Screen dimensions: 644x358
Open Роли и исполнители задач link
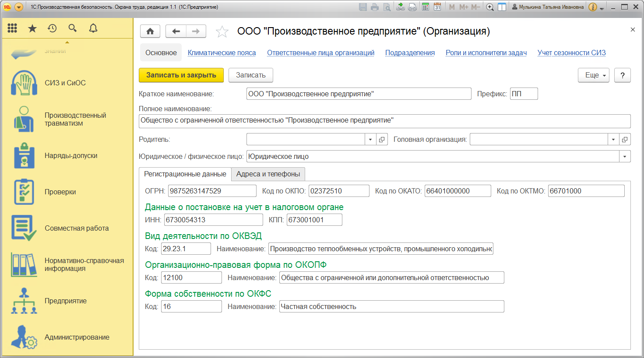coord(486,53)
